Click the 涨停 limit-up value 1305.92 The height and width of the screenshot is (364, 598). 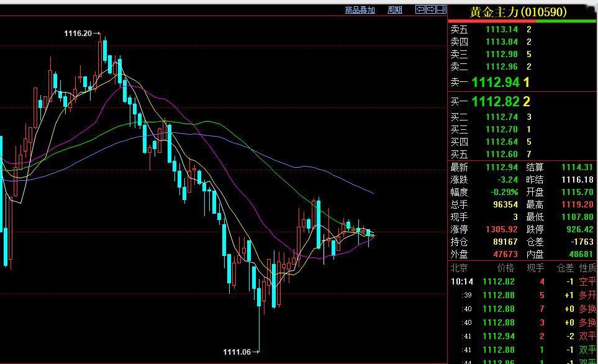pyautogui.click(x=502, y=229)
